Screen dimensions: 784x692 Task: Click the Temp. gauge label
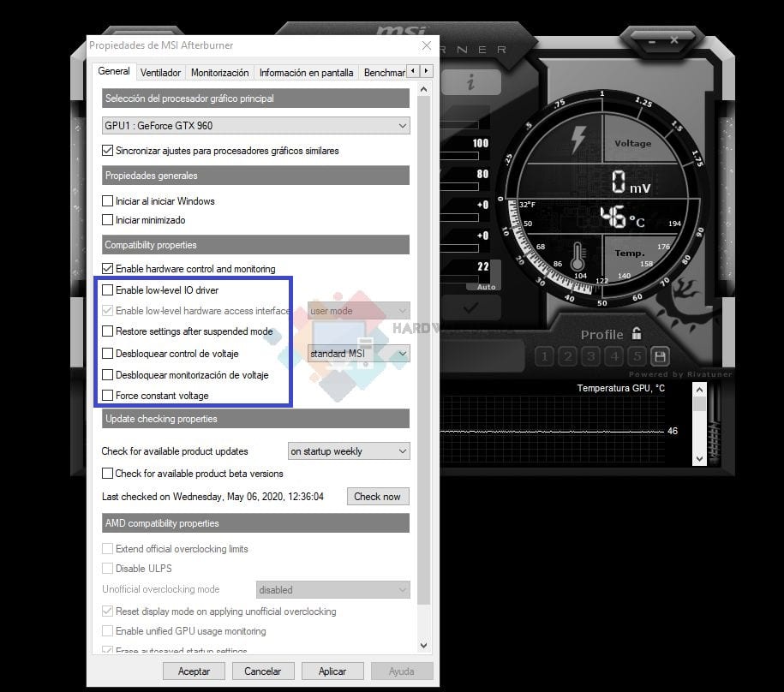(630, 253)
